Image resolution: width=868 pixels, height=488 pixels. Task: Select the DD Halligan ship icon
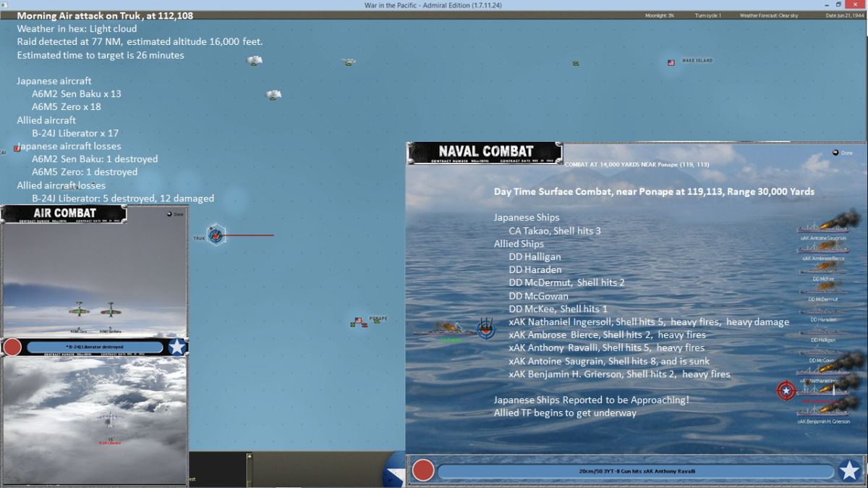coord(823,330)
